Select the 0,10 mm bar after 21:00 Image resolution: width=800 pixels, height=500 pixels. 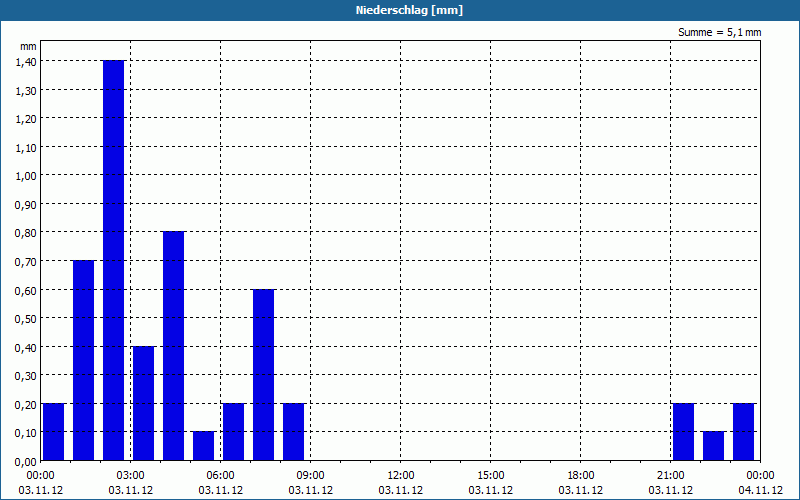pos(713,446)
